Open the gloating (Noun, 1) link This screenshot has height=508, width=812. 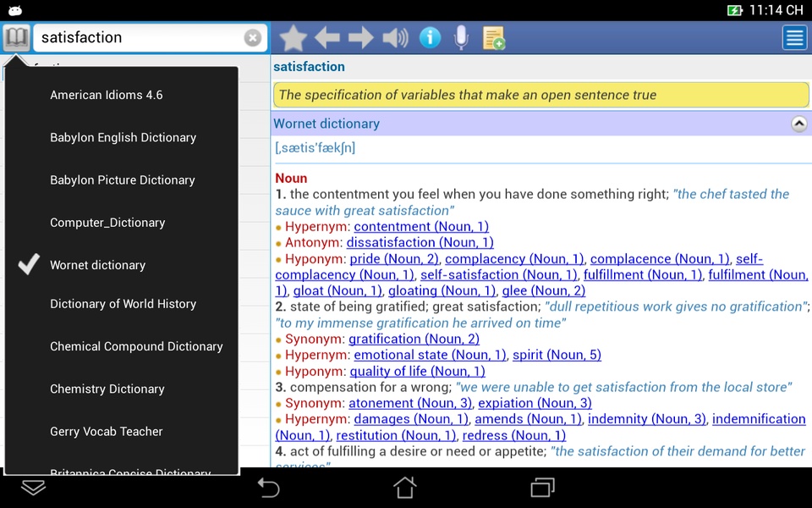tap(442, 290)
